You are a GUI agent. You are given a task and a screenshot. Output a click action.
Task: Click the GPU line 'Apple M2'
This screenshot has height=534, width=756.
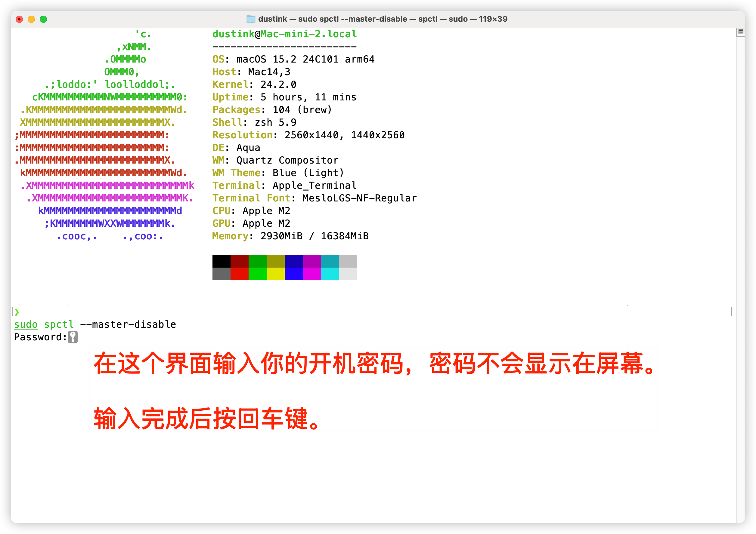tap(266, 223)
